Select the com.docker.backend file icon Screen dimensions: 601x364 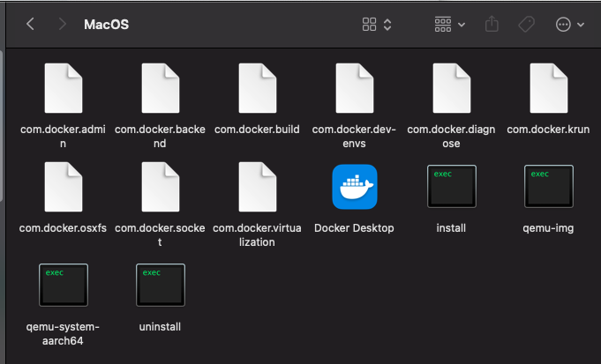pyautogui.click(x=161, y=88)
